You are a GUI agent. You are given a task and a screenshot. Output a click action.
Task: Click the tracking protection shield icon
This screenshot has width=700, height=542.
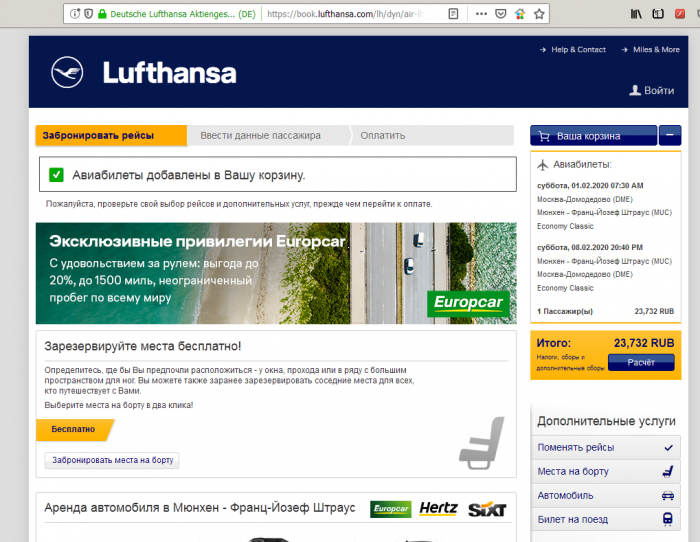88,14
